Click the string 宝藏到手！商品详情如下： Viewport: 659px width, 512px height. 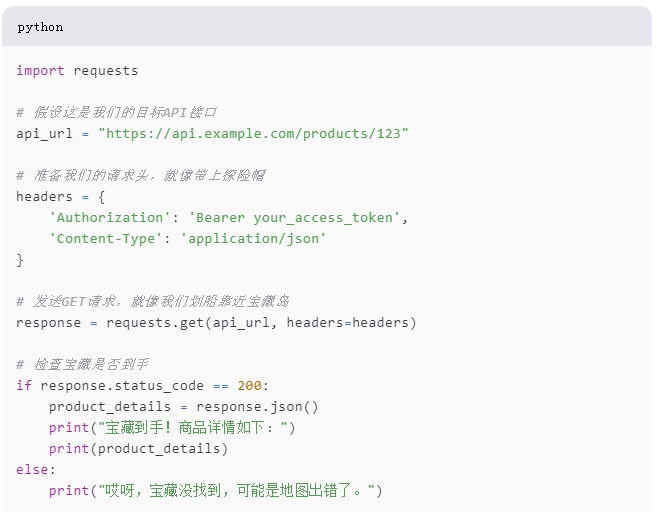point(192,428)
